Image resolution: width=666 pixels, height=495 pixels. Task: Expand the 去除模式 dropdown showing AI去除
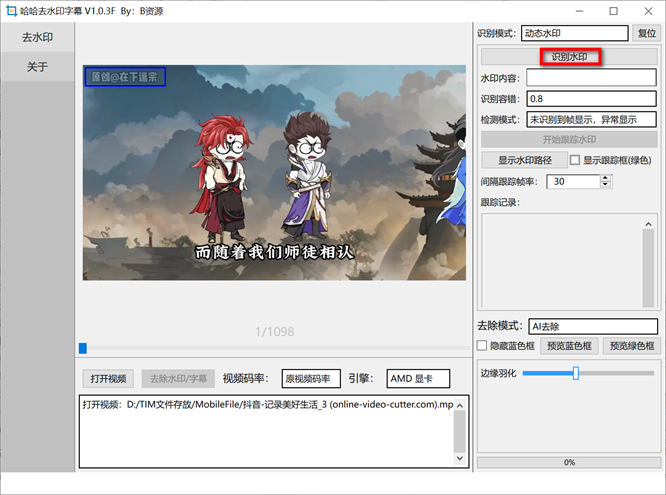tap(593, 326)
